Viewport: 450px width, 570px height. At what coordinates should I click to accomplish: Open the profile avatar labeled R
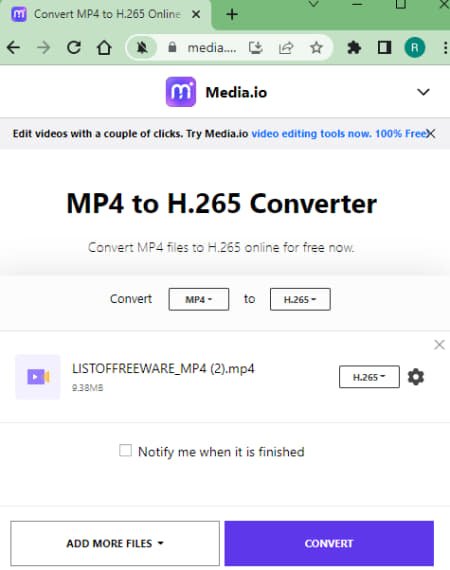click(414, 48)
